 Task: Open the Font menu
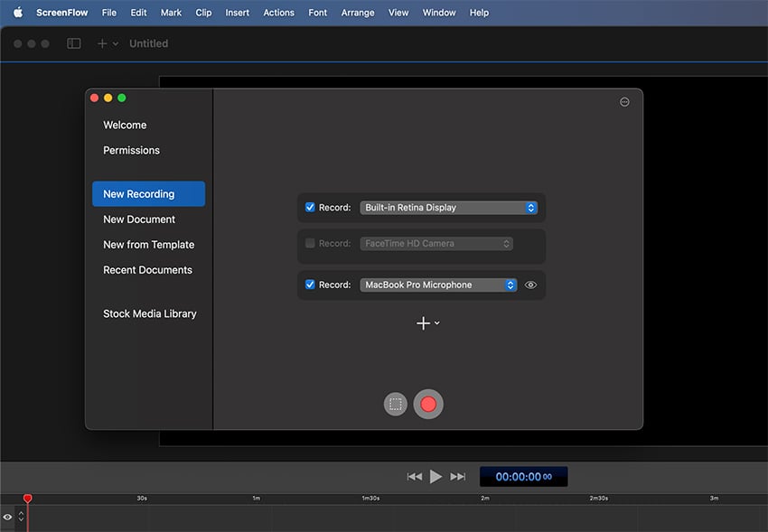pos(317,13)
